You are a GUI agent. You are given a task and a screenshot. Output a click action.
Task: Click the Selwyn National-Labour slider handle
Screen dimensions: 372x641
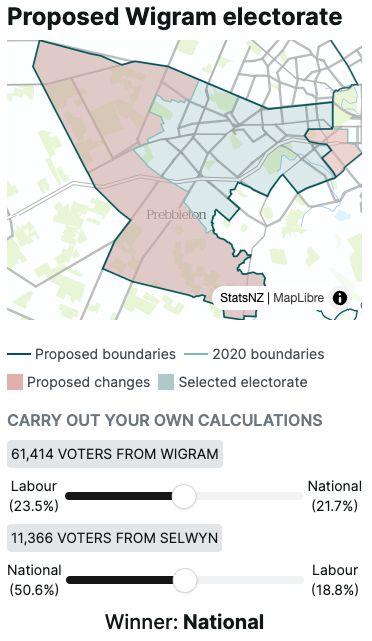tap(185, 580)
